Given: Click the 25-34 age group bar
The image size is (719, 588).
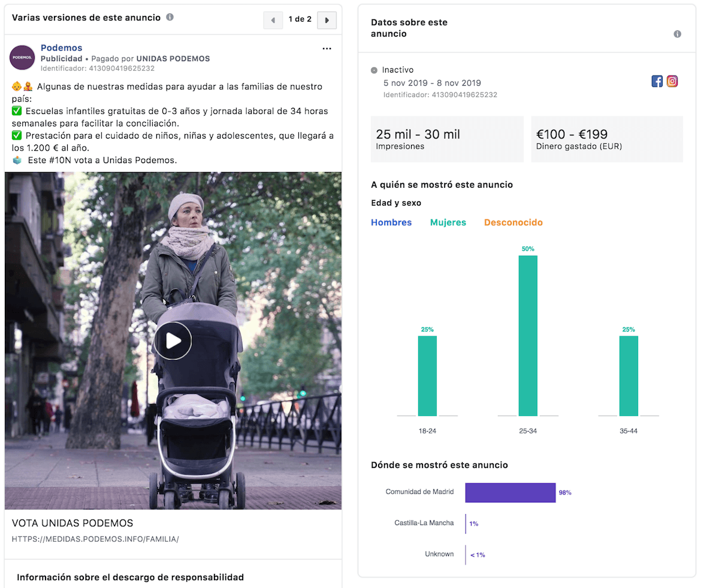Looking at the screenshot, I should tap(528, 336).
